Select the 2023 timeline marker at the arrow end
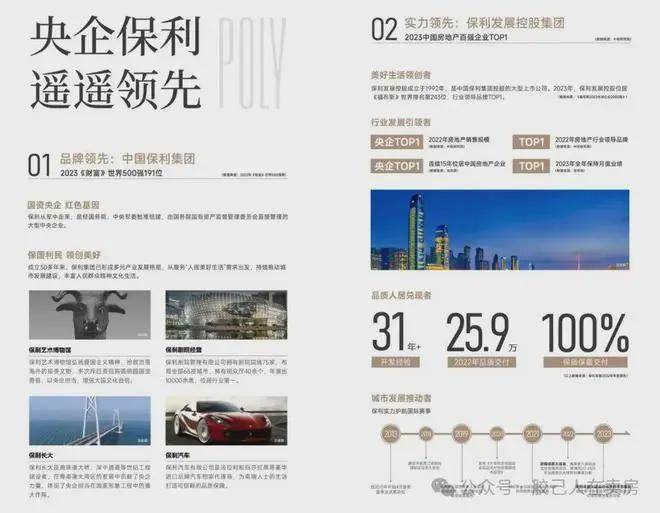 (604, 434)
